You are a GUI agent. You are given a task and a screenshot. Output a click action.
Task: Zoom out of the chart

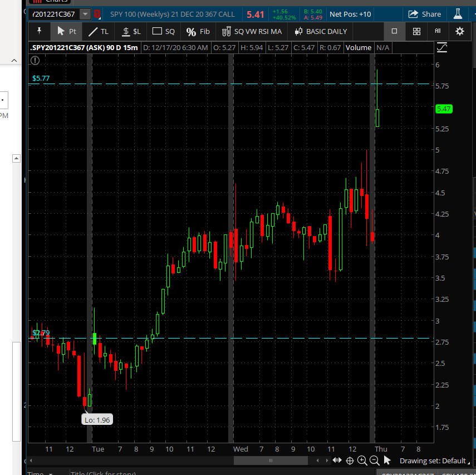tap(374, 461)
